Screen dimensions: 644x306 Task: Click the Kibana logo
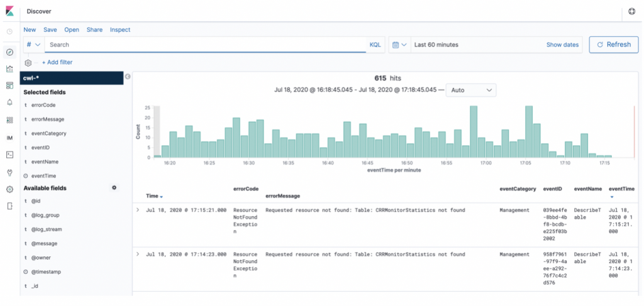click(10, 11)
